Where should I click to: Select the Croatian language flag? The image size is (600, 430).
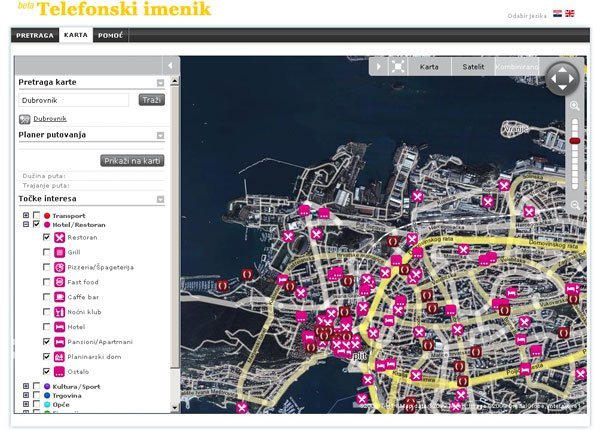(x=558, y=14)
